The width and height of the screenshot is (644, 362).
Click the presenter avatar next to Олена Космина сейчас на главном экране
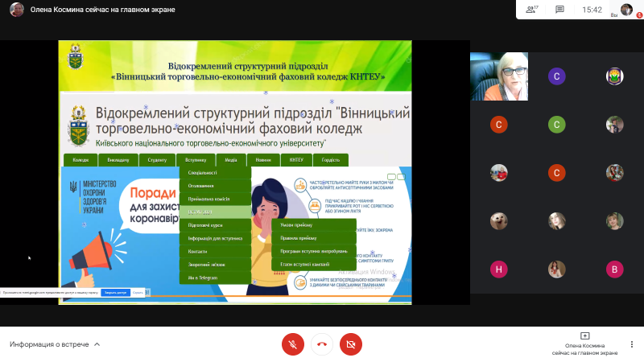[x=17, y=10]
